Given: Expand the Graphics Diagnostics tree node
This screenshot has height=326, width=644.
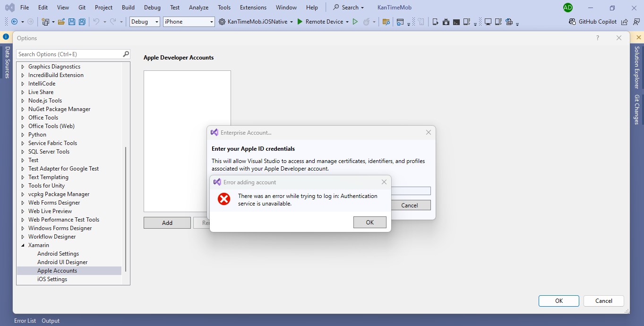Looking at the screenshot, I should tap(23, 67).
